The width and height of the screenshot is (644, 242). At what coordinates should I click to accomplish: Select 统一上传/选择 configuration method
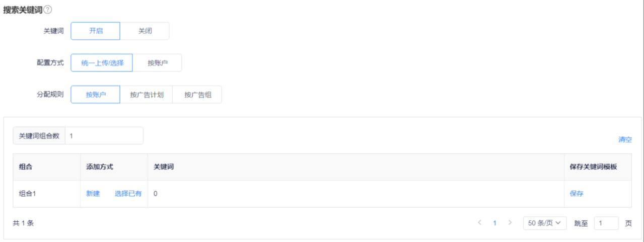coord(102,63)
